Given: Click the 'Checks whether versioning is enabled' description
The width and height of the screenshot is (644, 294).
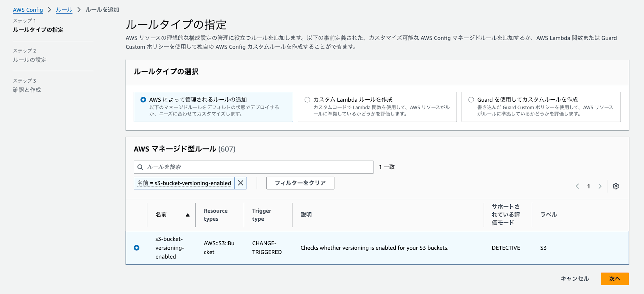Looking at the screenshot, I should point(374,248).
